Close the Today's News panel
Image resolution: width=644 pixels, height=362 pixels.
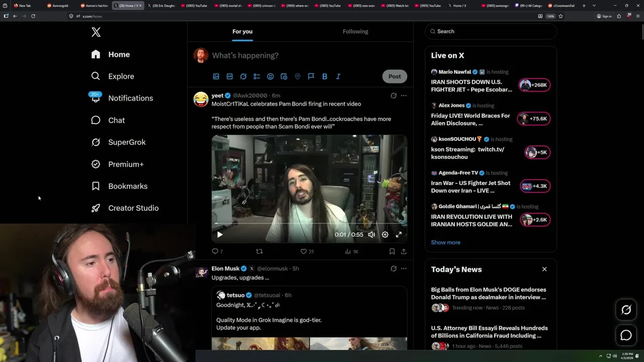pos(544,269)
